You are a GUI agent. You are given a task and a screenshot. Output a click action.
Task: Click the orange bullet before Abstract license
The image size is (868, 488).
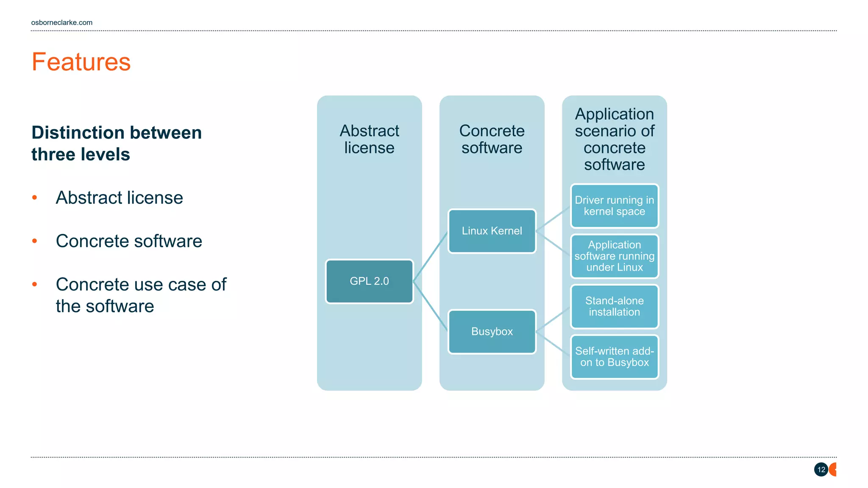[35, 197]
